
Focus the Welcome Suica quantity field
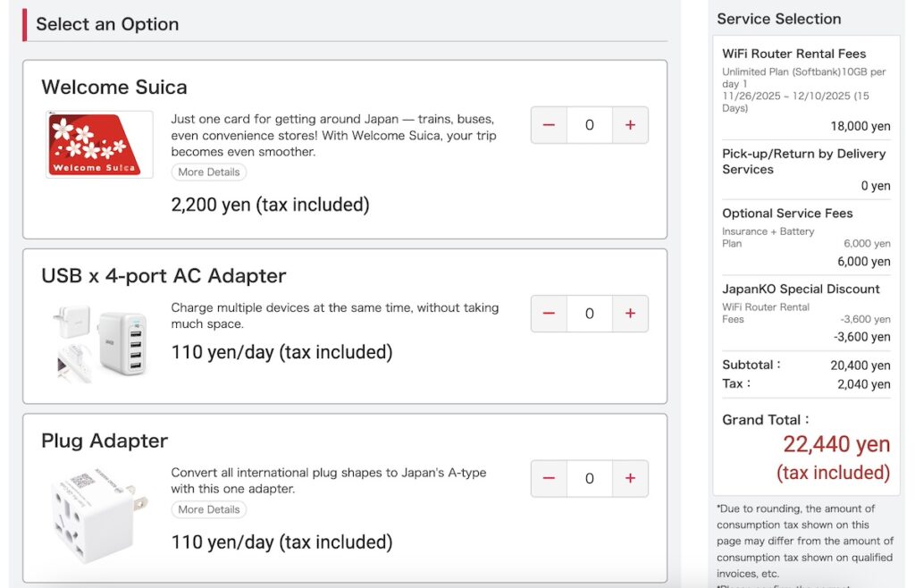point(589,125)
